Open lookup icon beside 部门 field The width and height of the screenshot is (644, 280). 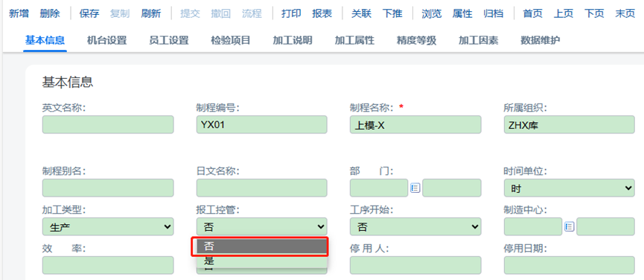tap(415, 188)
